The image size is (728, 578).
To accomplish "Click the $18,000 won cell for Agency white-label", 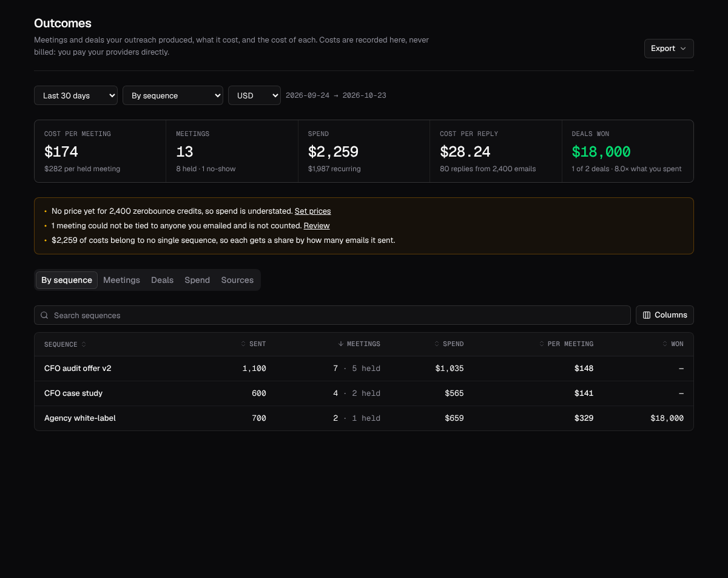I will pos(667,418).
